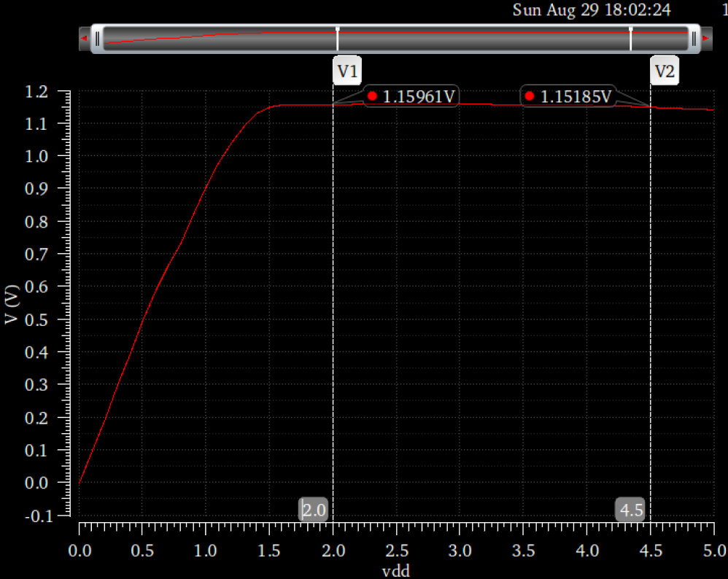Viewport: 728px width, 579px height.
Task: Click the 2.0 marker position box
Action: [x=314, y=510]
